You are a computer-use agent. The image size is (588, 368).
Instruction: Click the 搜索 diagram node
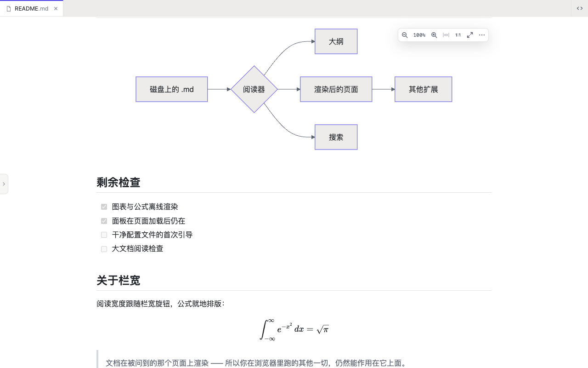[x=336, y=137]
